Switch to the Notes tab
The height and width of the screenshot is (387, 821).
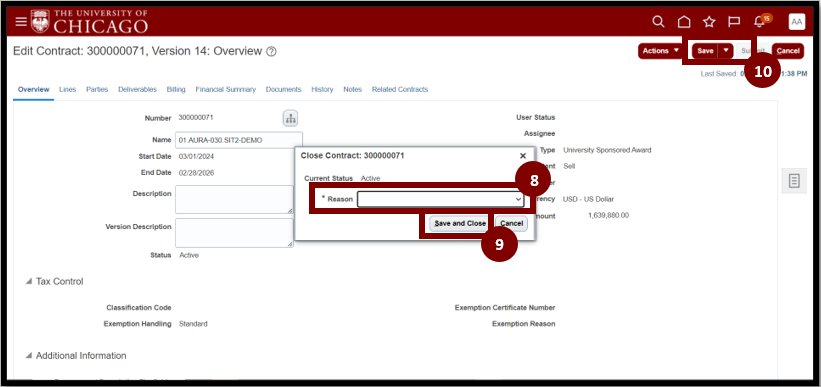pos(352,90)
